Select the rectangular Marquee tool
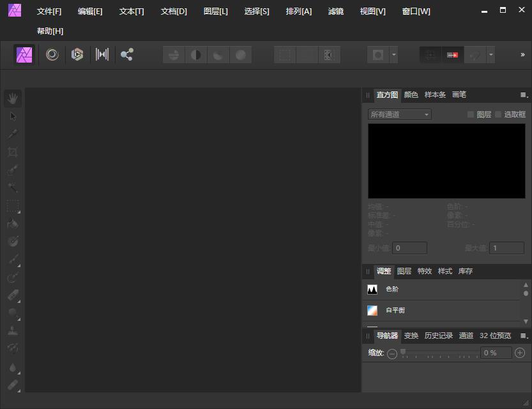 [x=13, y=206]
